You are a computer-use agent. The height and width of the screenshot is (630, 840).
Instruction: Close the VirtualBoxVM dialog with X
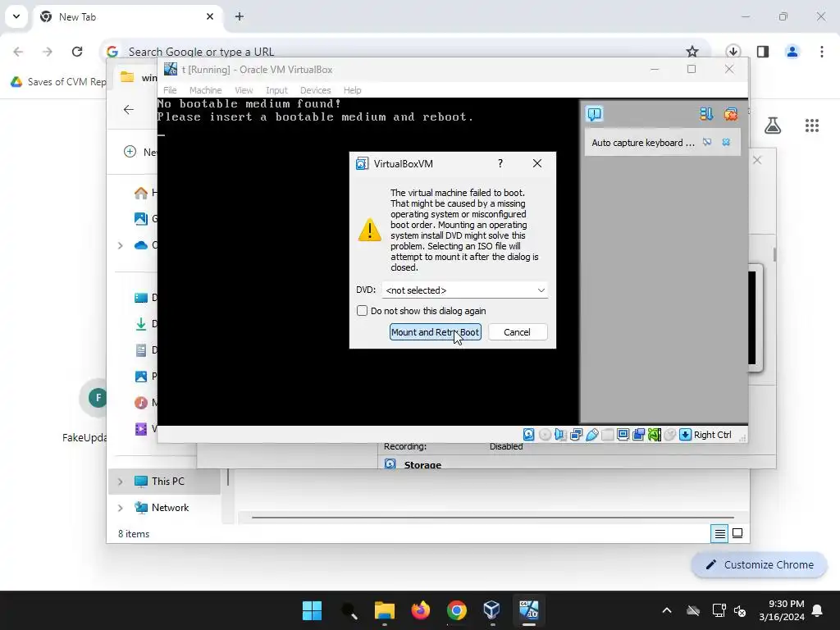(x=537, y=163)
